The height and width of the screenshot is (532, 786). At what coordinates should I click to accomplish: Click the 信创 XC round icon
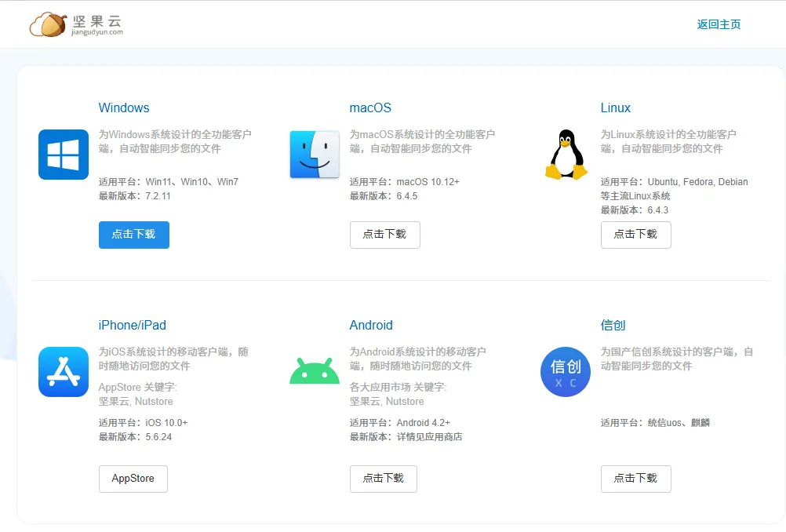click(566, 372)
